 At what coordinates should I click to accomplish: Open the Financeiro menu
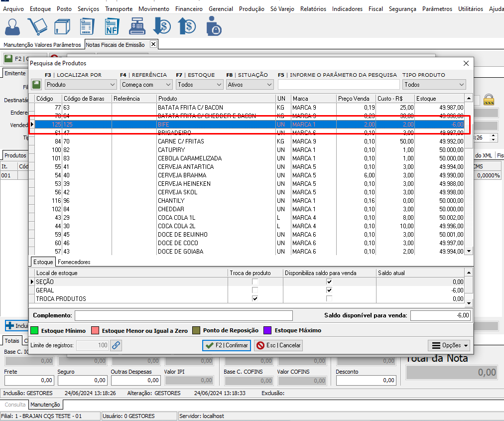(189, 9)
